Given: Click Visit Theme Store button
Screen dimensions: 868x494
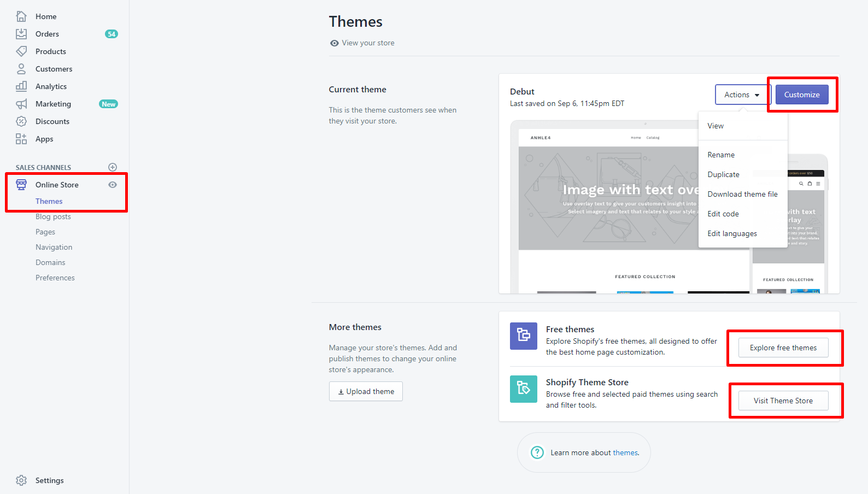Looking at the screenshot, I should tap(783, 401).
